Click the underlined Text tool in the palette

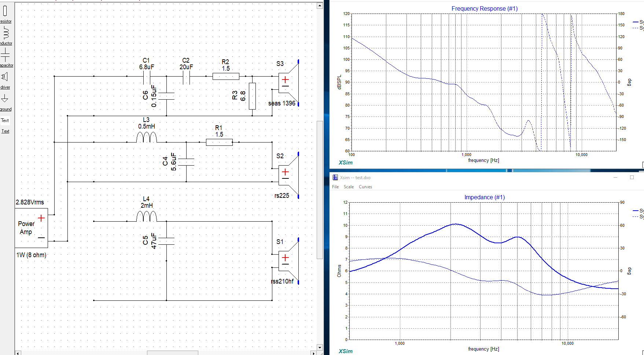5,131
